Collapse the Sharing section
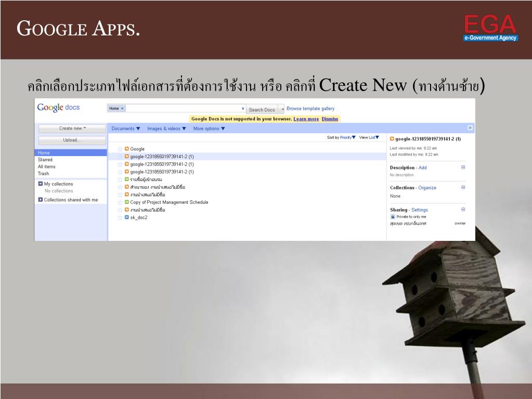Image resolution: width=532 pixels, height=399 pixels. click(x=463, y=209)
